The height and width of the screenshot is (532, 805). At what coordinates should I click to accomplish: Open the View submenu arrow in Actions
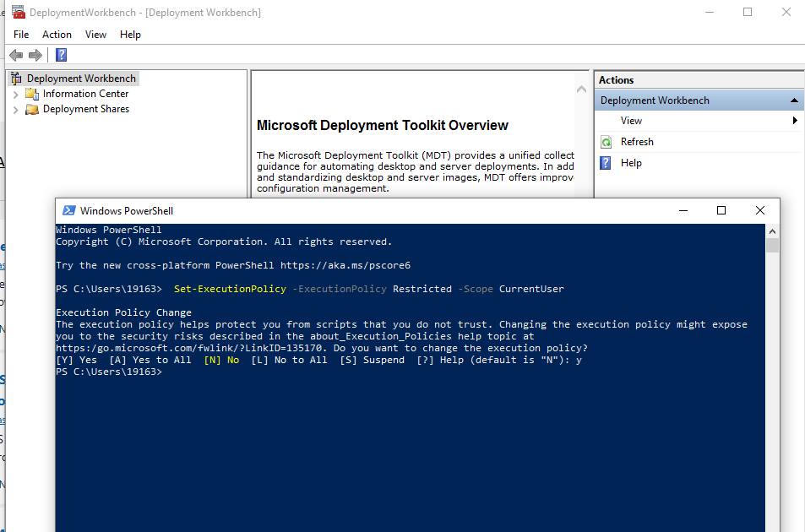795,121
